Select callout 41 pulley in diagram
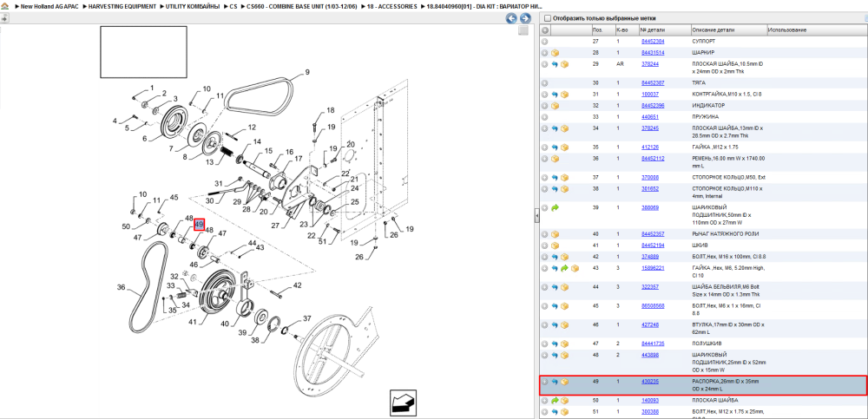Viewport: 868px width, 419px height. (x=193, y=322)
